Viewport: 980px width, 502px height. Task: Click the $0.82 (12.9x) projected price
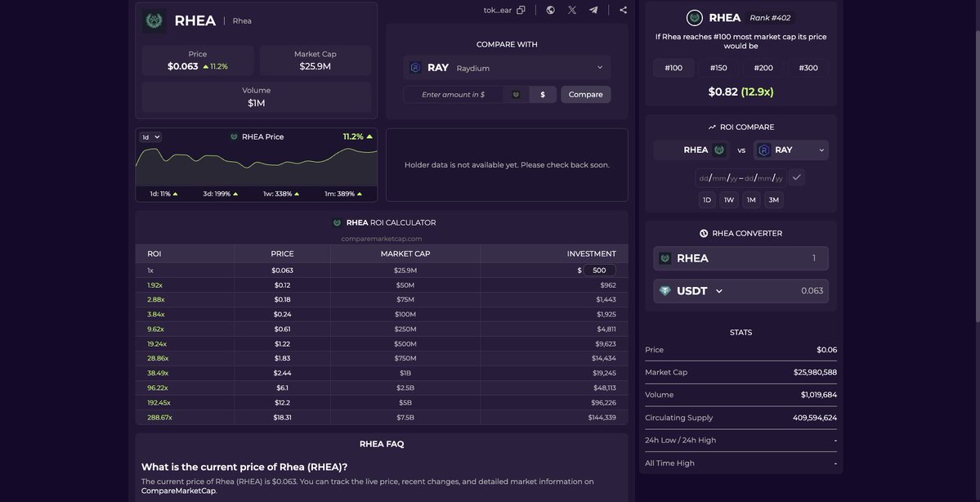[x=741, y=92]
